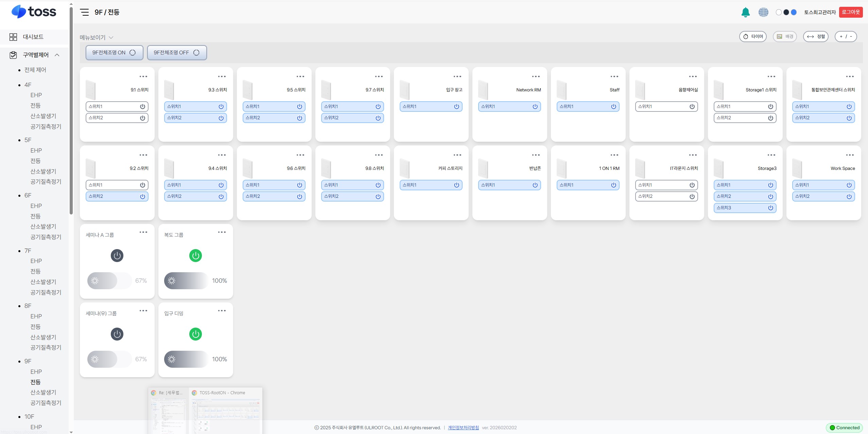
Task: Open three-dot menu on 입구 디밍 card
Action: click(x=222, y=311)
